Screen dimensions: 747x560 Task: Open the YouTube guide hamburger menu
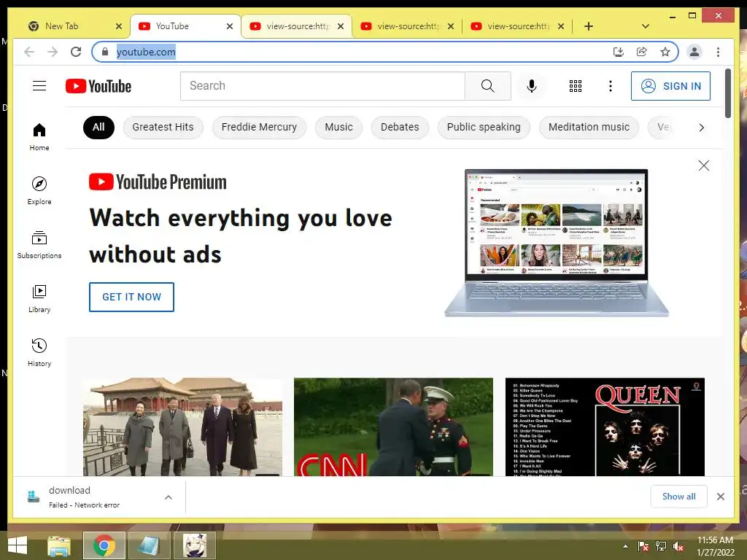tap(39, 86)
